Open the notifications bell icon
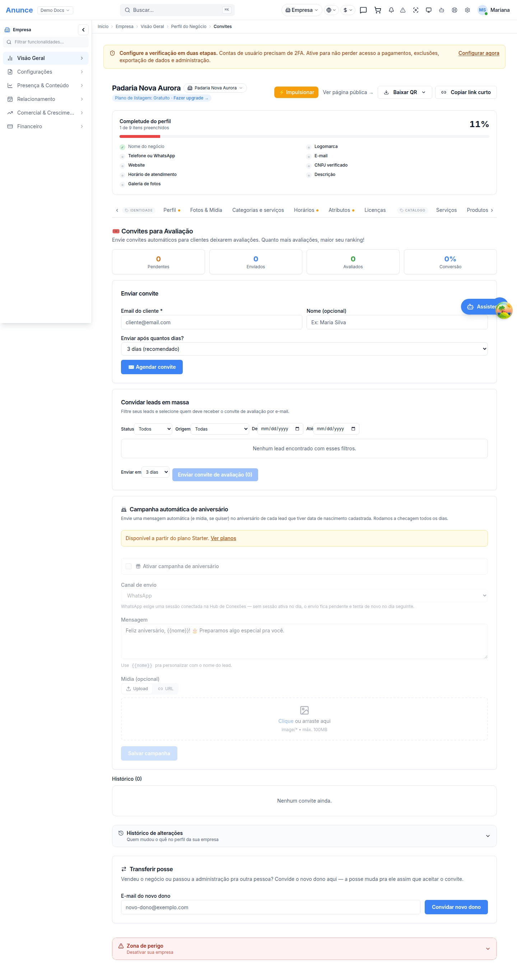This screenshot has width=517, height=980. point(391,10)
